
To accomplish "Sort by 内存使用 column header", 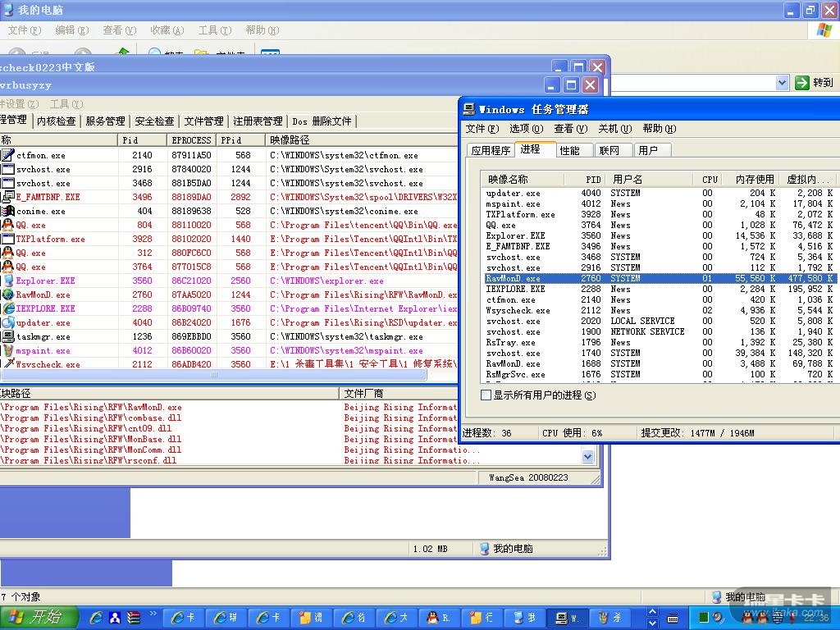I will 754,179.
